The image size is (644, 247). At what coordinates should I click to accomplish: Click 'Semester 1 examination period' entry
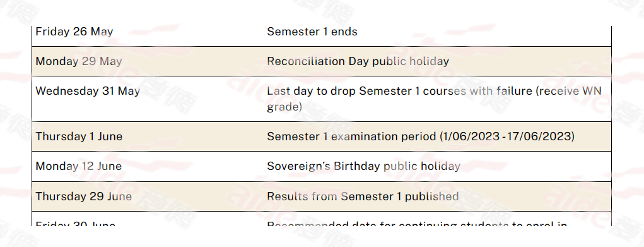pos(351,136)
